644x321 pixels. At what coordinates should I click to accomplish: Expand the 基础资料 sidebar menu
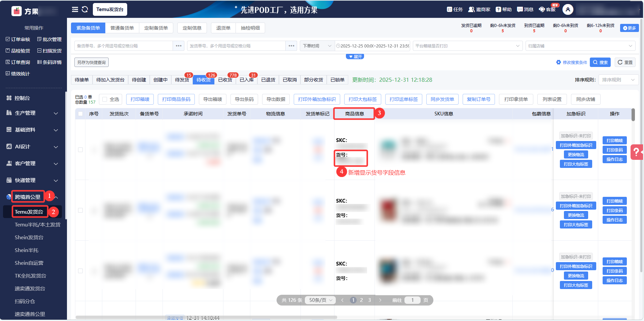tap(33, 130)
